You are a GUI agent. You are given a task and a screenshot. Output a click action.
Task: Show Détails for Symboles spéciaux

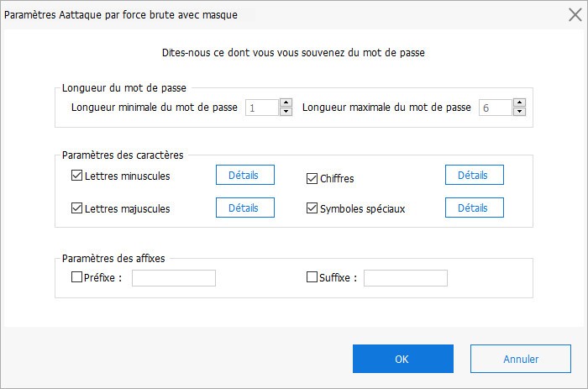click(x=474, y=208)
